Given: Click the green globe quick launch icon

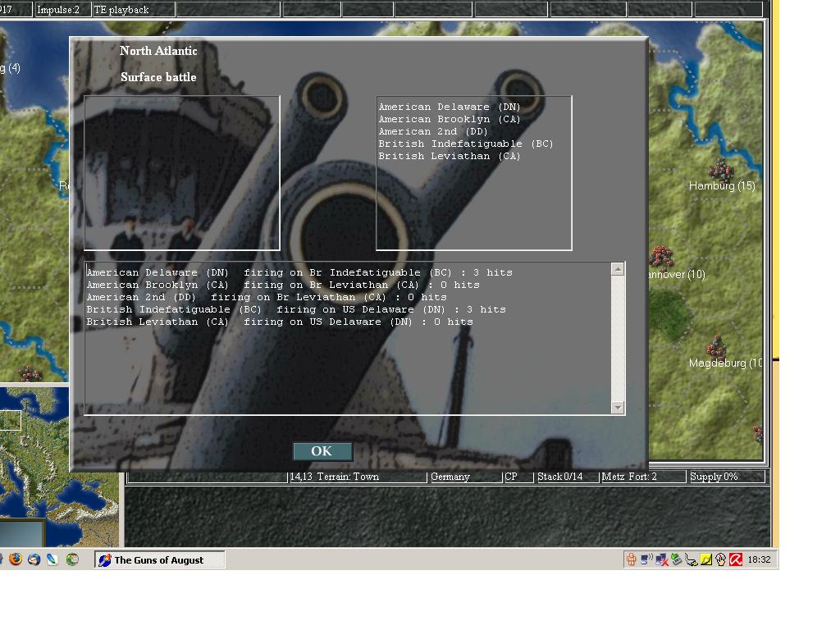Looking at the screenshot, I should click(72, 559).
